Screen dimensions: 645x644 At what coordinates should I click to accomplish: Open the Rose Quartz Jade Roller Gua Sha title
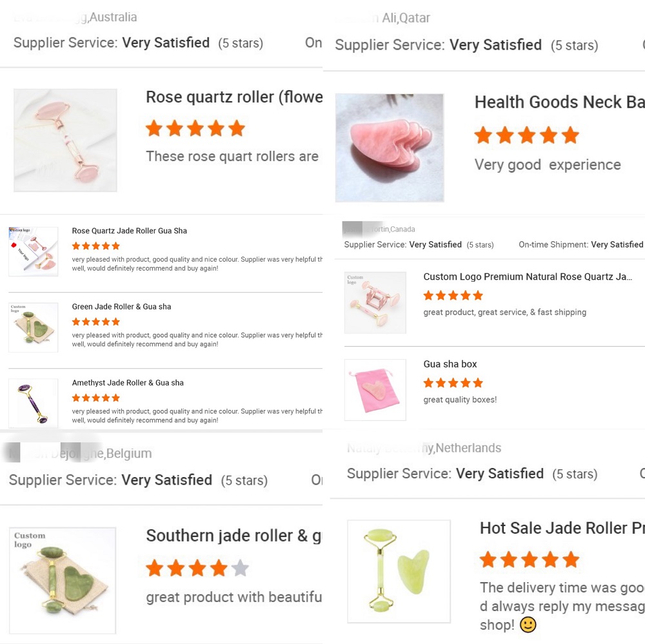coord(129,231)
